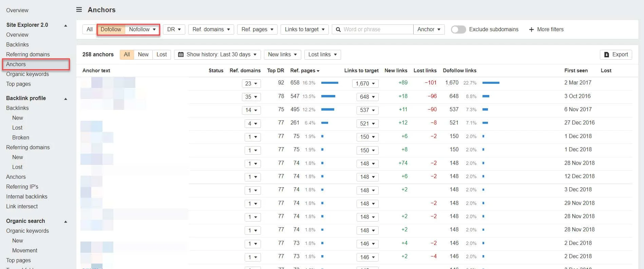Open the Link intersect sidebar link
The image size is (644, 269).
[x=22, y=207]
